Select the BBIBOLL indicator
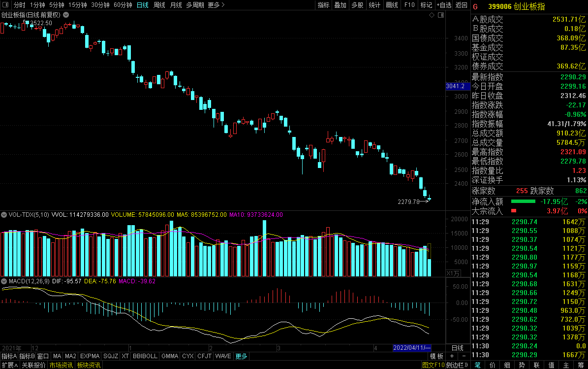 (145, 356)
